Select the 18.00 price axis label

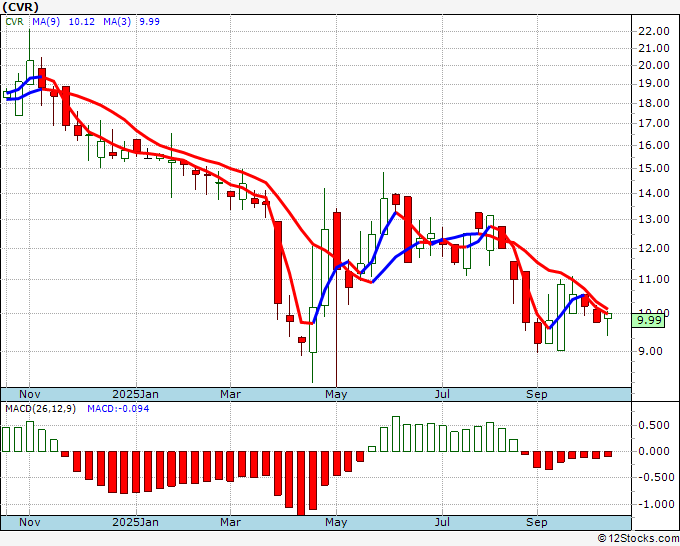pos(654,103)
